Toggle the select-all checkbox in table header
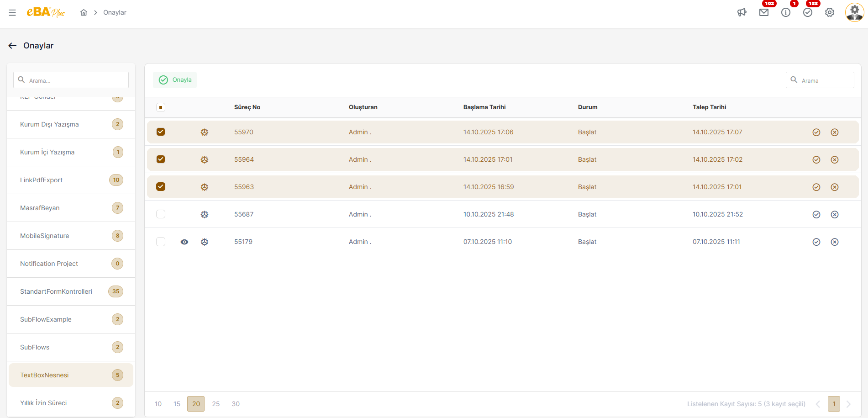This screenshot has width=868, height=418. 161,107
